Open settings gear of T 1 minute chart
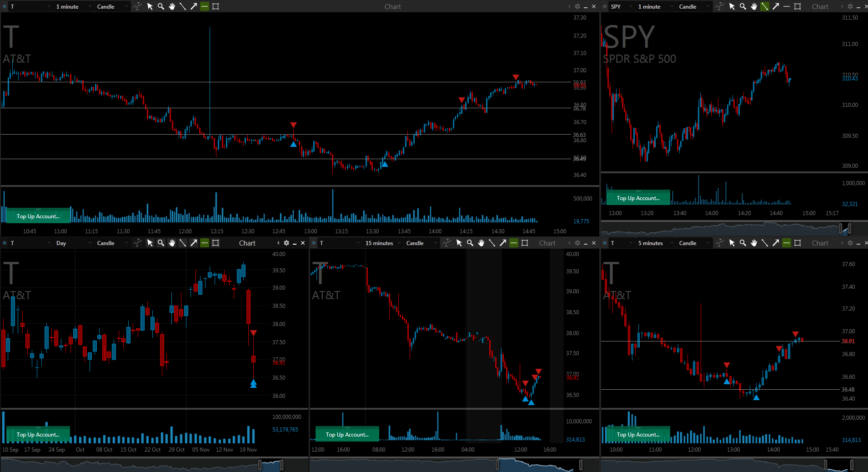Viewport: 868px width, 472px height. click(x=577, y=6)
